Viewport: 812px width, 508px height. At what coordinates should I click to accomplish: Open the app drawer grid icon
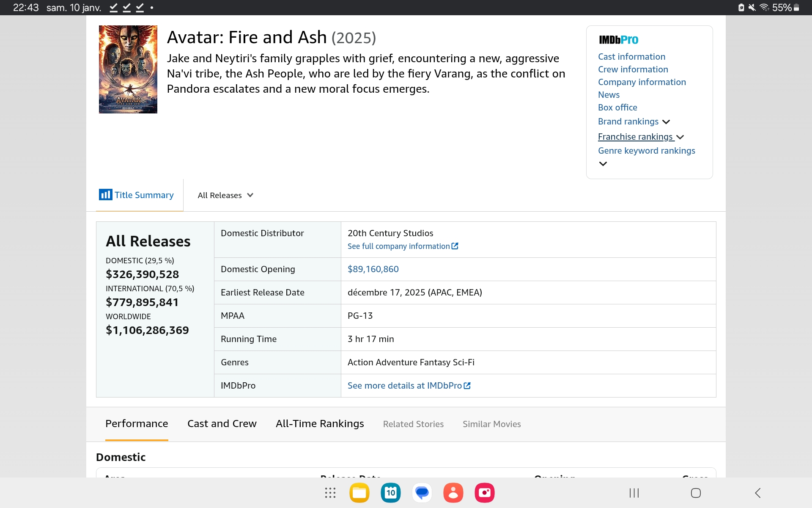[330, 493]
